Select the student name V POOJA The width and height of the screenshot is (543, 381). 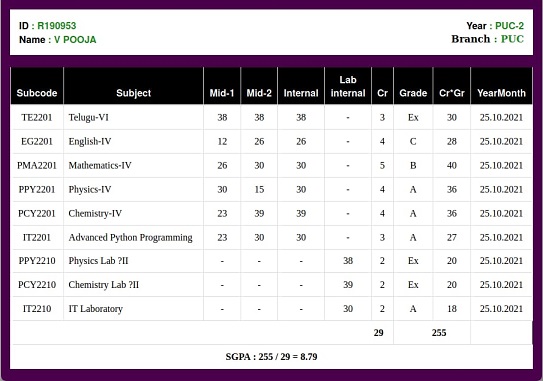coord(75,39)
